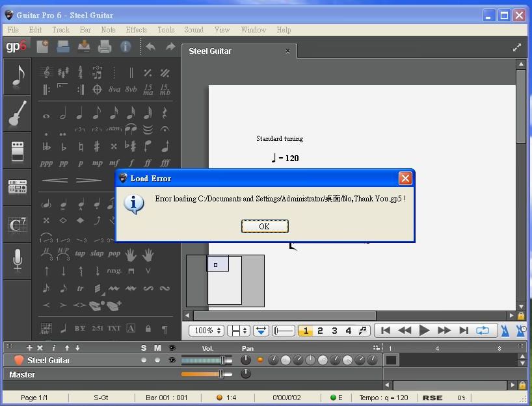Open the Track menu

(60, 30)
